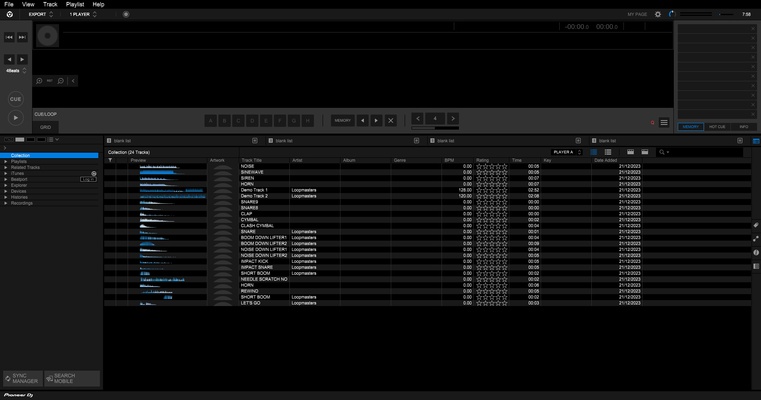Click the blue sync status icon beside the gear
761x400 pixels.
coord(672,14)
